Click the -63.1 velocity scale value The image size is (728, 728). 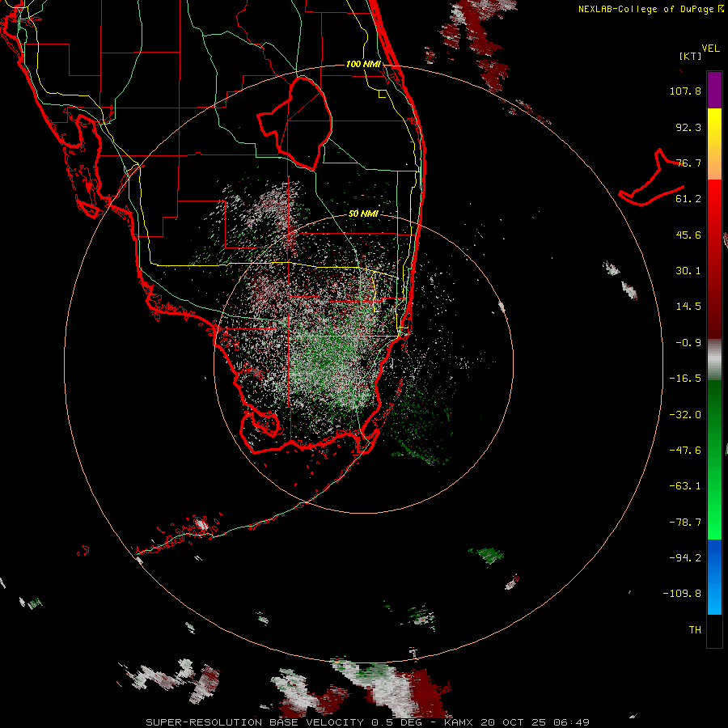click(x=685, y=486)
